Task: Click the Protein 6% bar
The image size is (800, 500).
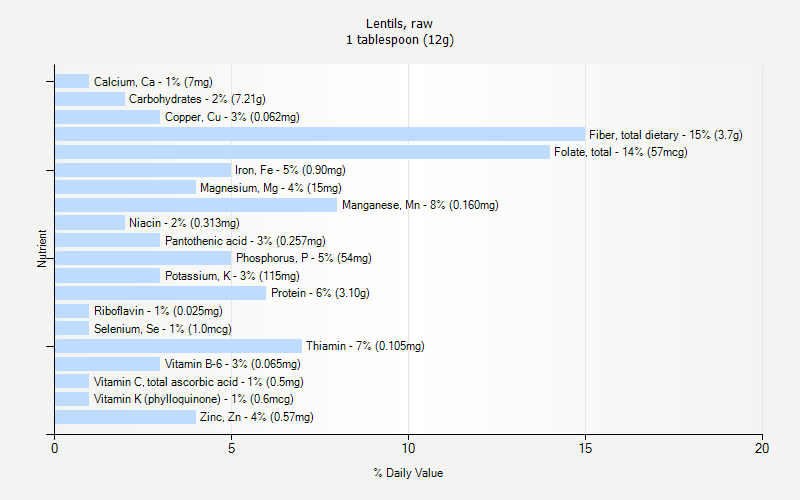Action: pos(160,293)
